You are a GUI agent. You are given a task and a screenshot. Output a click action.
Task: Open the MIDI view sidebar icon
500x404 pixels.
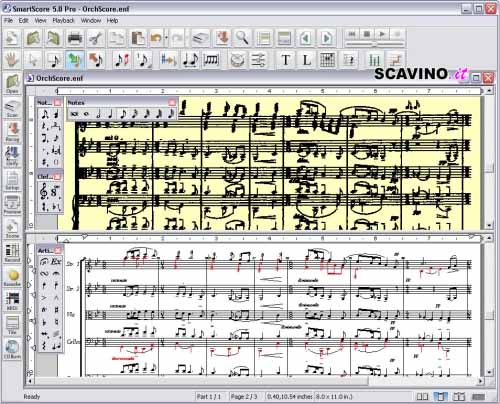[12, 301]
